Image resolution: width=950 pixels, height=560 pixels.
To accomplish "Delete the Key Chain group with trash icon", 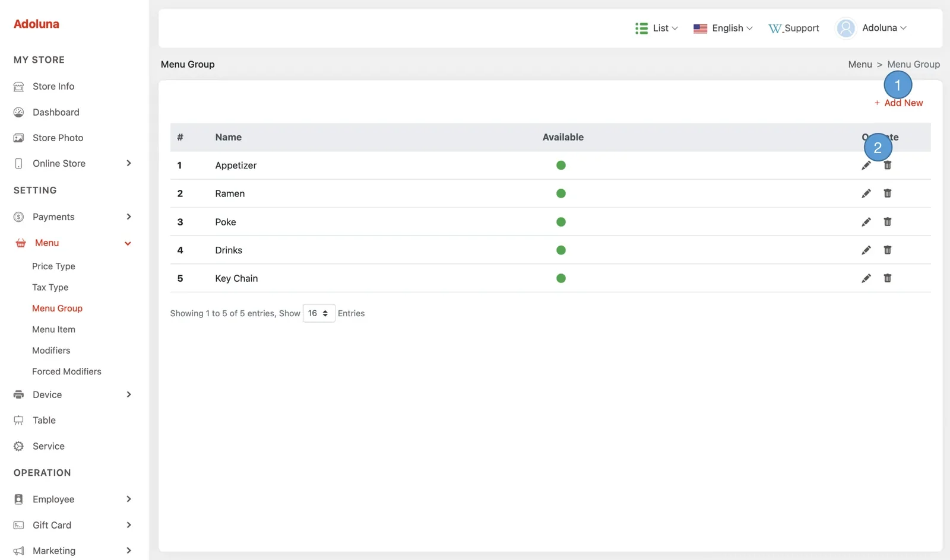I will [x=888, y=278].
